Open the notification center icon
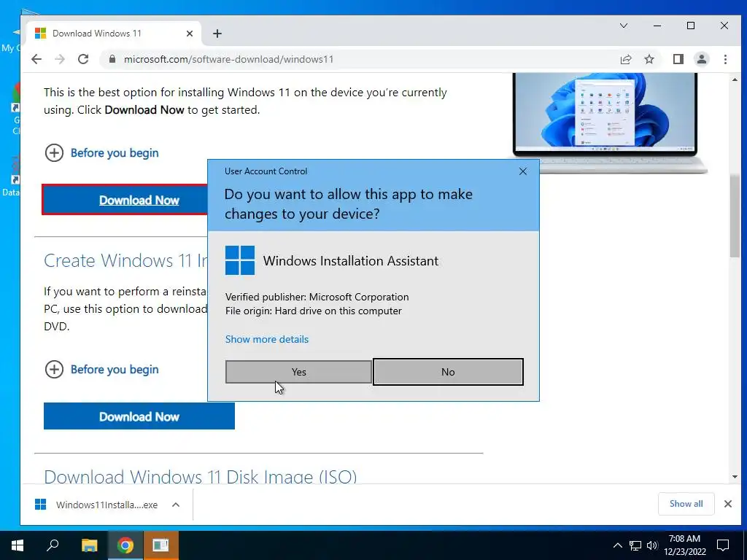 click(x=723, y=545)
